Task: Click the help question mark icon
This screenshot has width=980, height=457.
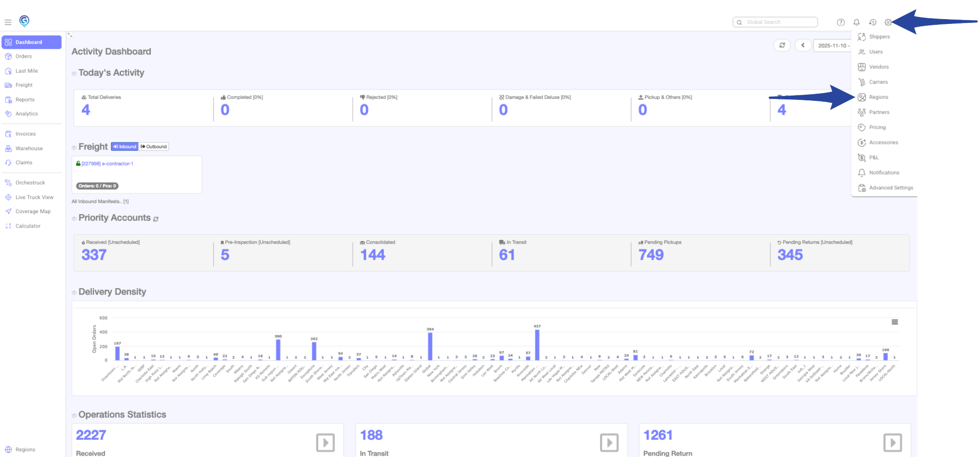Action: (841, 22)
